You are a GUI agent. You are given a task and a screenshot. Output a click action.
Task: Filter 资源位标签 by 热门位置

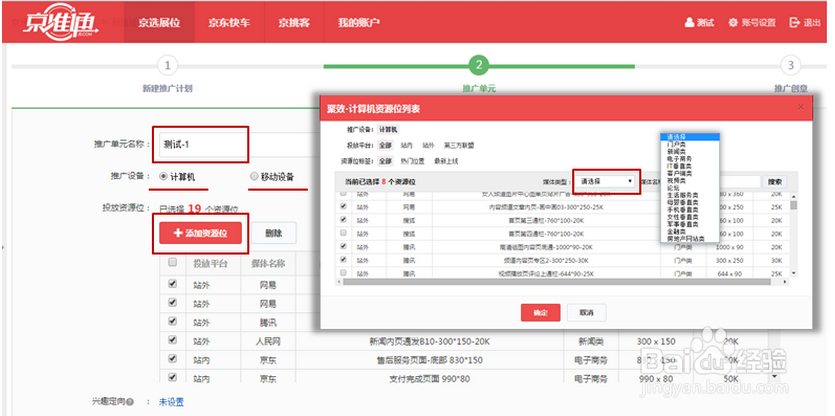pos(413,161)
